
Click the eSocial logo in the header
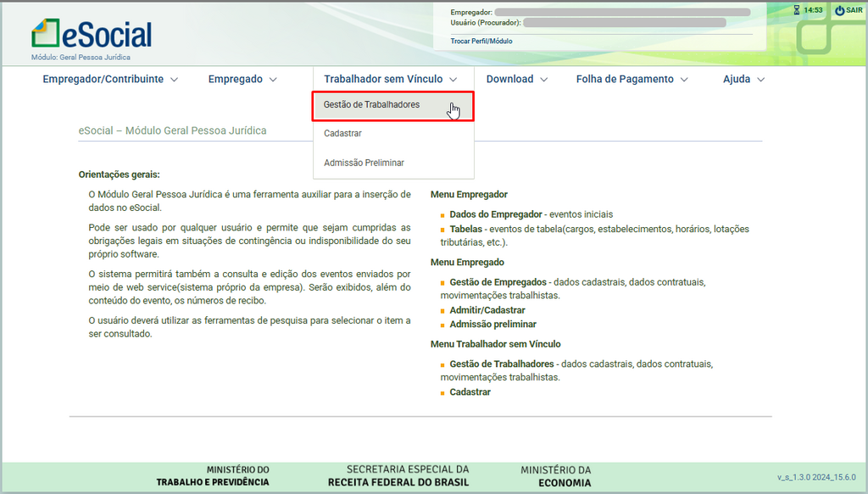click(92, 34)
